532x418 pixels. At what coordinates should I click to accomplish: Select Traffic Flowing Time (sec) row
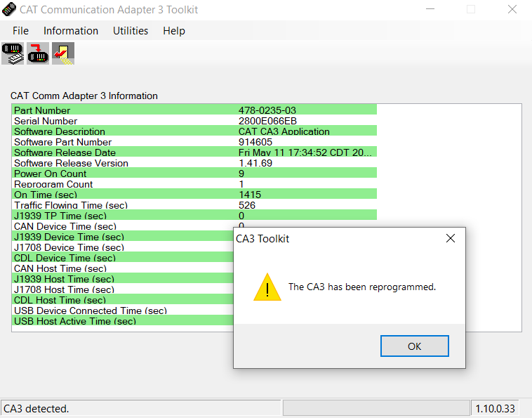click(x=194, y=204)
